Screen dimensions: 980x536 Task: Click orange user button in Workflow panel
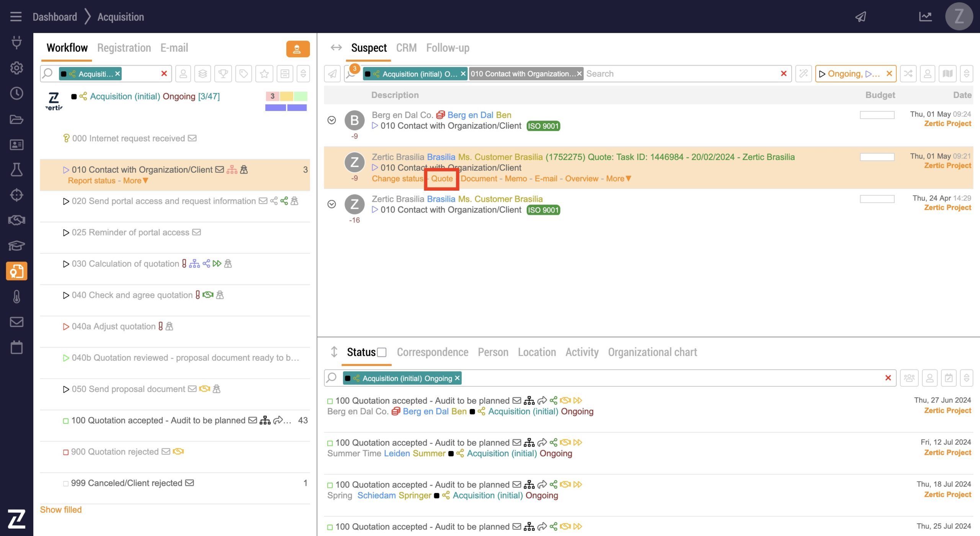pos(297,49)
